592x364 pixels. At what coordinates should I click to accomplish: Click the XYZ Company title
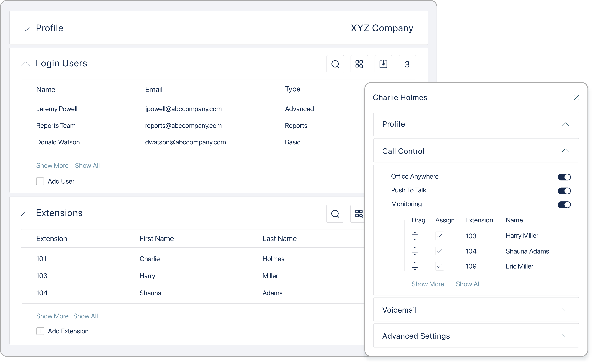pyautogui.click(x=382, y=28)
